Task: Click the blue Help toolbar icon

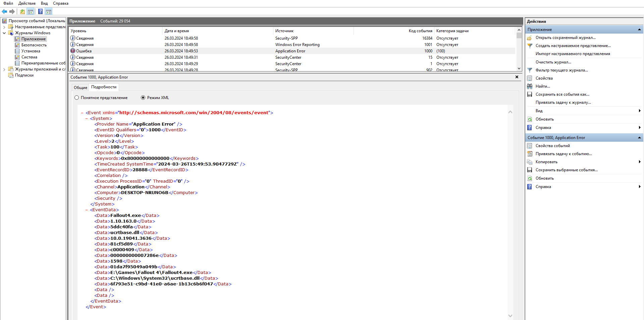Action: [x=40, y=12]
